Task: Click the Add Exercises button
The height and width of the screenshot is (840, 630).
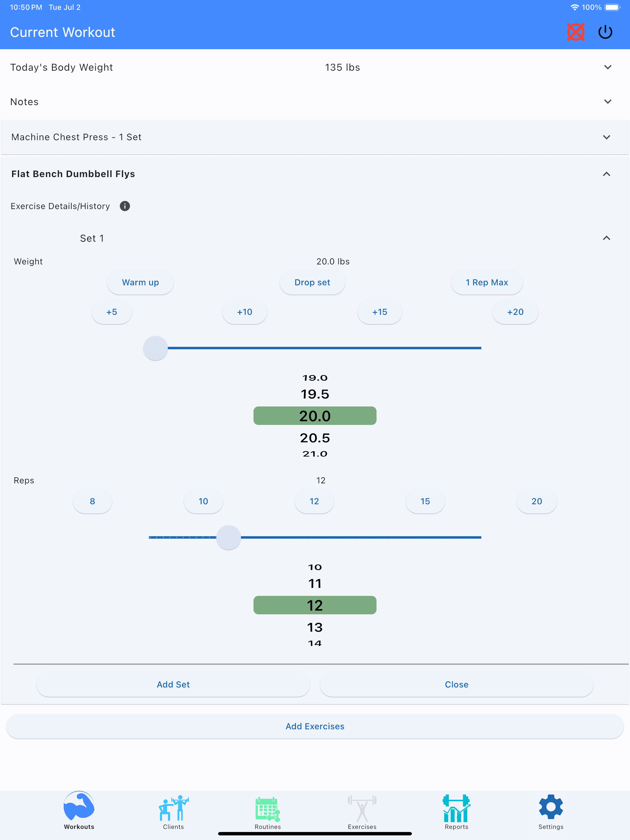Action: [315, 726]
